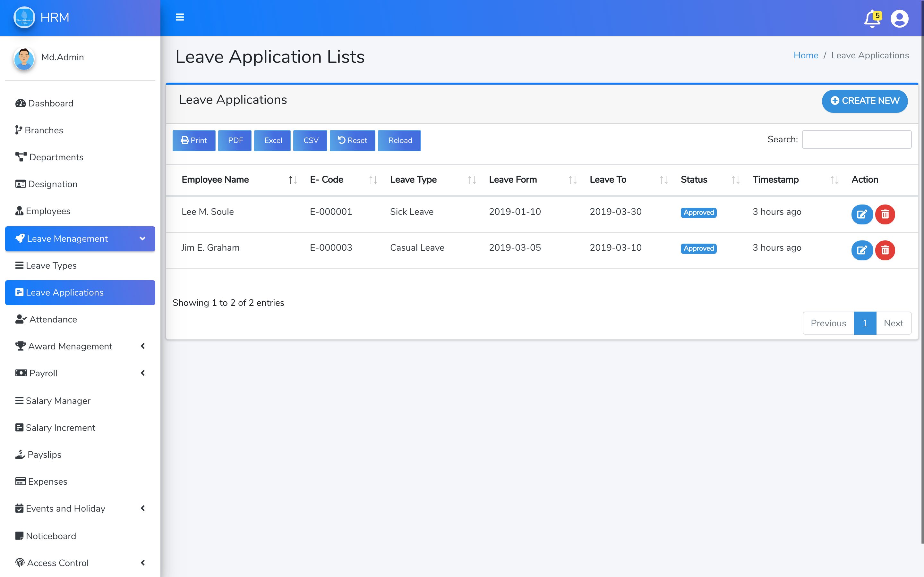Click the HRM logo icon

(x=24, y=18)
